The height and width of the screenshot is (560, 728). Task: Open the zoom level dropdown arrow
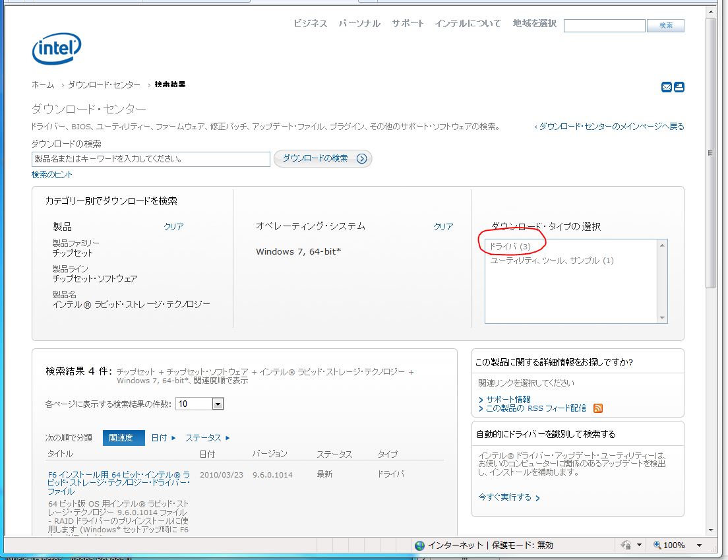699,545
